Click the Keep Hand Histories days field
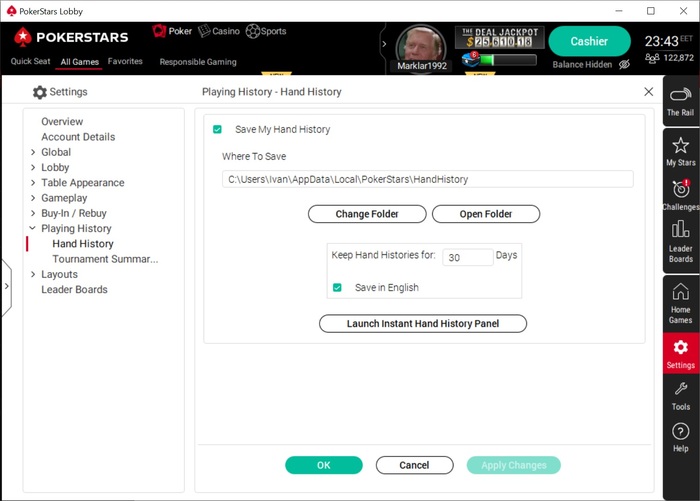The height and width of the screenshot is (501, 700). (x=468, y=257)
